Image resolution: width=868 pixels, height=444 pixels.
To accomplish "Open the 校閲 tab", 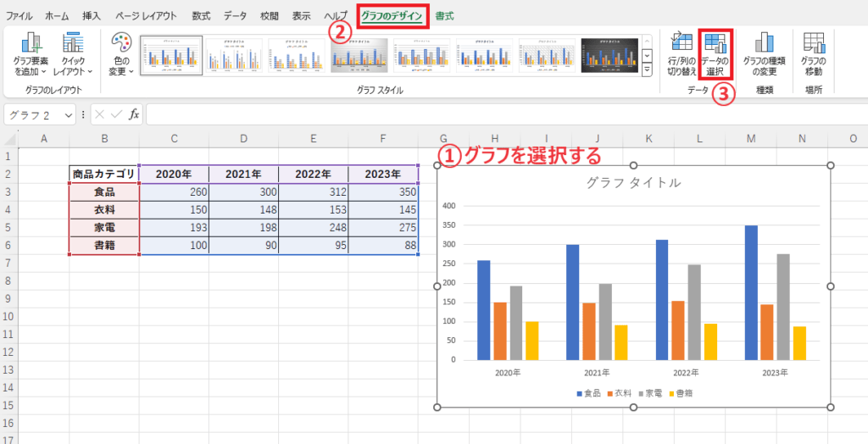I will click(x=270, y=16).
